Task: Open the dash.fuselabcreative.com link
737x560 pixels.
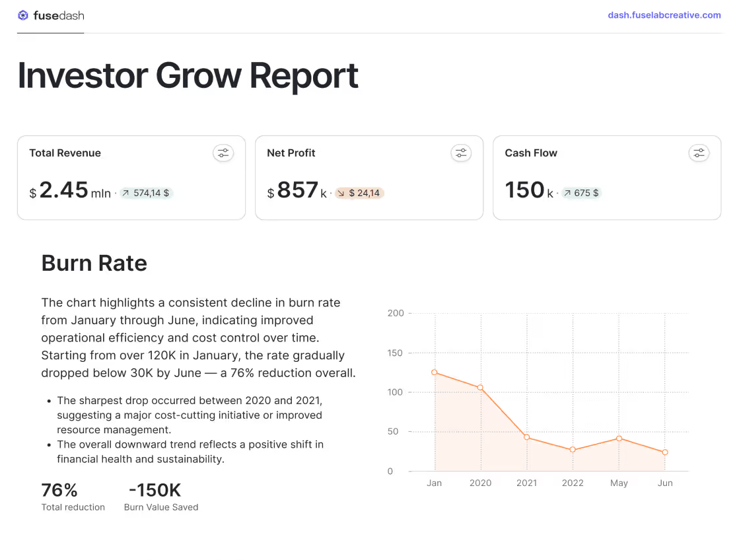Action: (x=664, y=15)
